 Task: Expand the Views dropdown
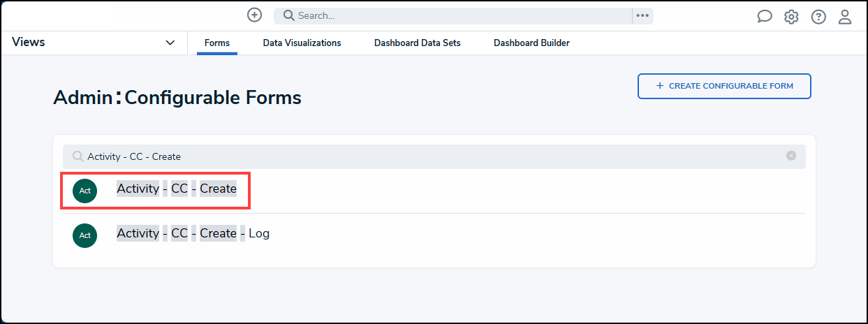170,43
